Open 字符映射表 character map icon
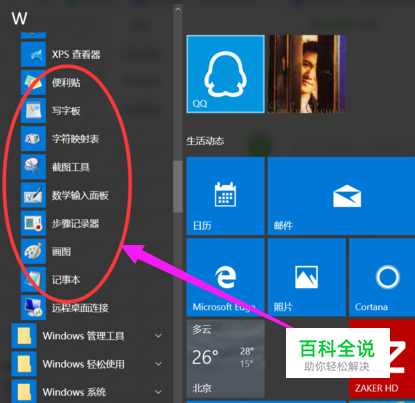The height and width of the screenshot is (403, 415). tap(33, 139)
